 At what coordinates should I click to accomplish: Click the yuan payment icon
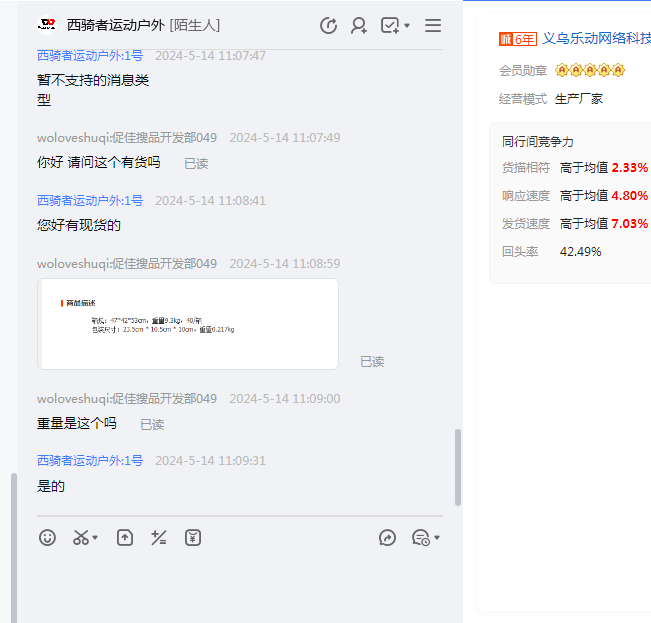tap(193, 538)
